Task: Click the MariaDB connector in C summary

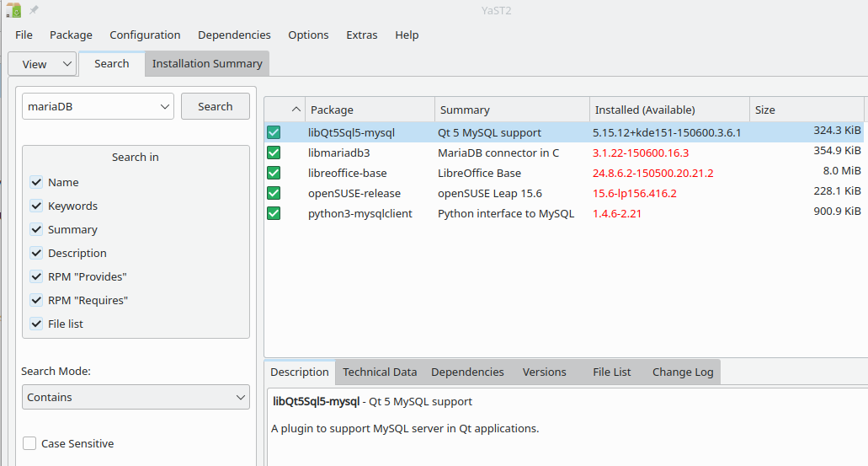Action: 498,153
